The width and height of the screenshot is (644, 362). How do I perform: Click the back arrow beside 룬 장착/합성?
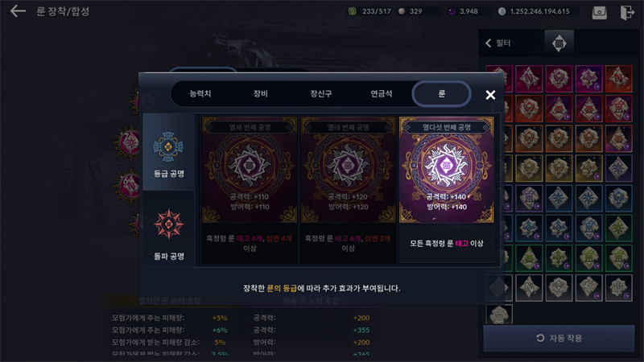point(18,11)
